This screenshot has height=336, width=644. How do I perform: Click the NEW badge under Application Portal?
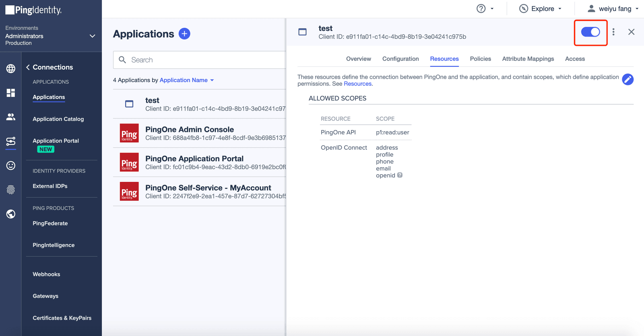click(x=46, y=149)
